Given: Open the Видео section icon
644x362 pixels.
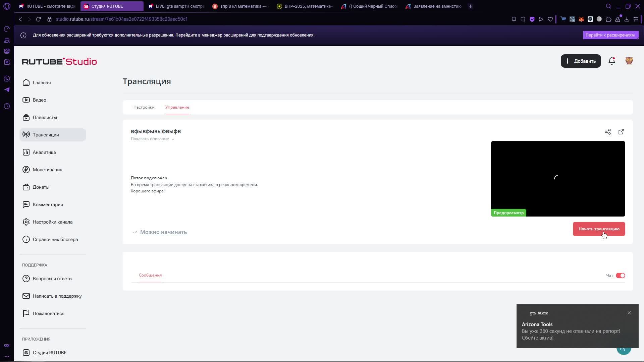Looking at the screenshot, I should click(26, 100).
